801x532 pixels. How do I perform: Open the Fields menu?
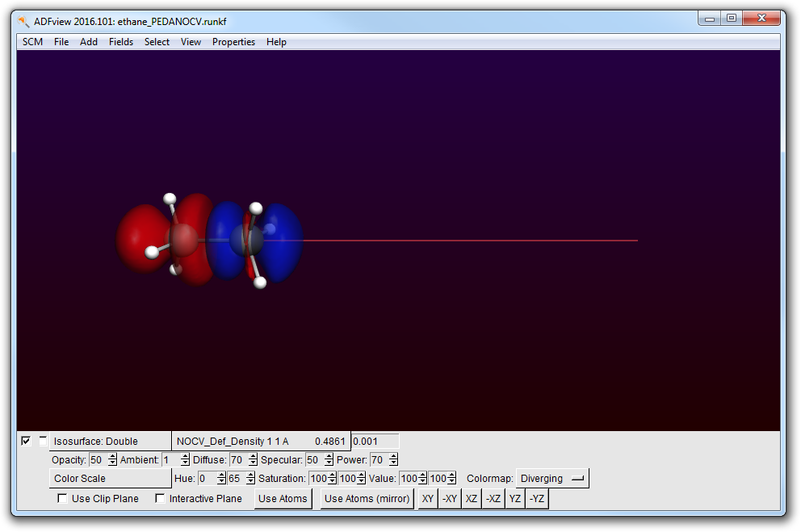[x=121, y=42]
